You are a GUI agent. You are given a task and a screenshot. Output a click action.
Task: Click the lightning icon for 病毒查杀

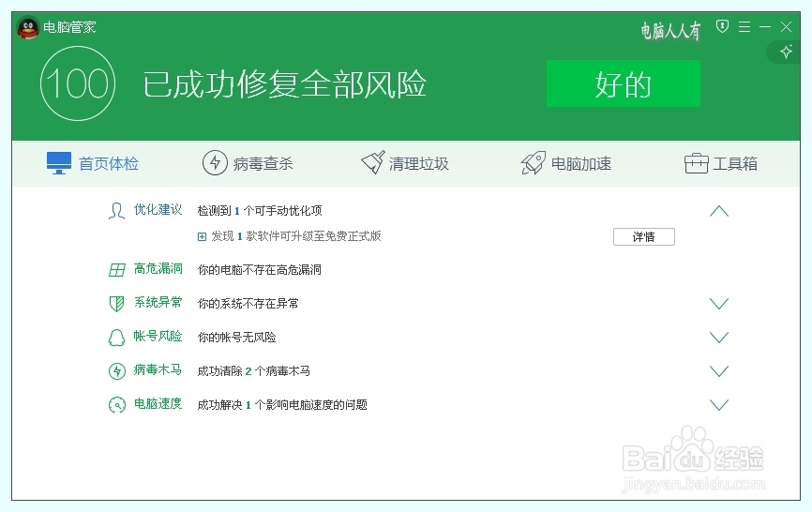[x=215, y=163]
